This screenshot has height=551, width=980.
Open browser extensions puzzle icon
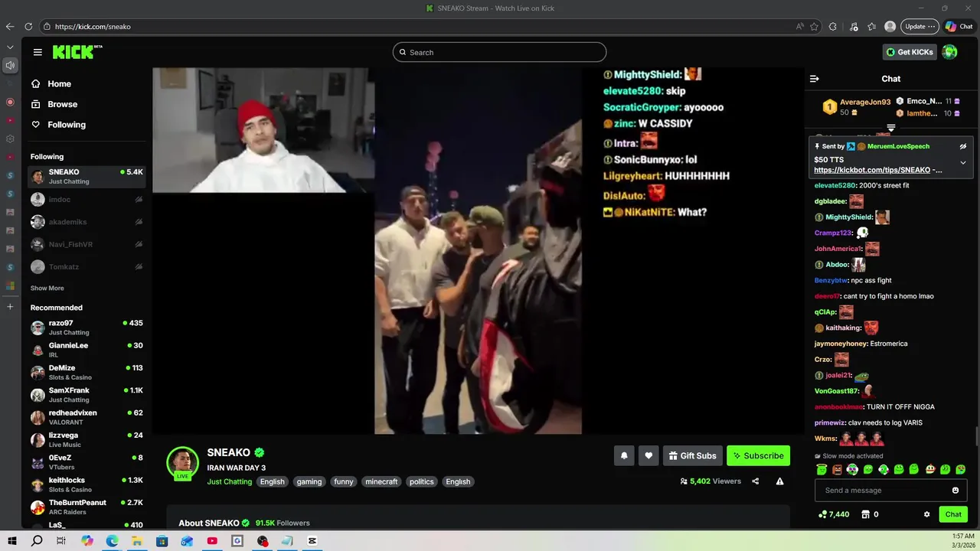click(x=833, y=26)
